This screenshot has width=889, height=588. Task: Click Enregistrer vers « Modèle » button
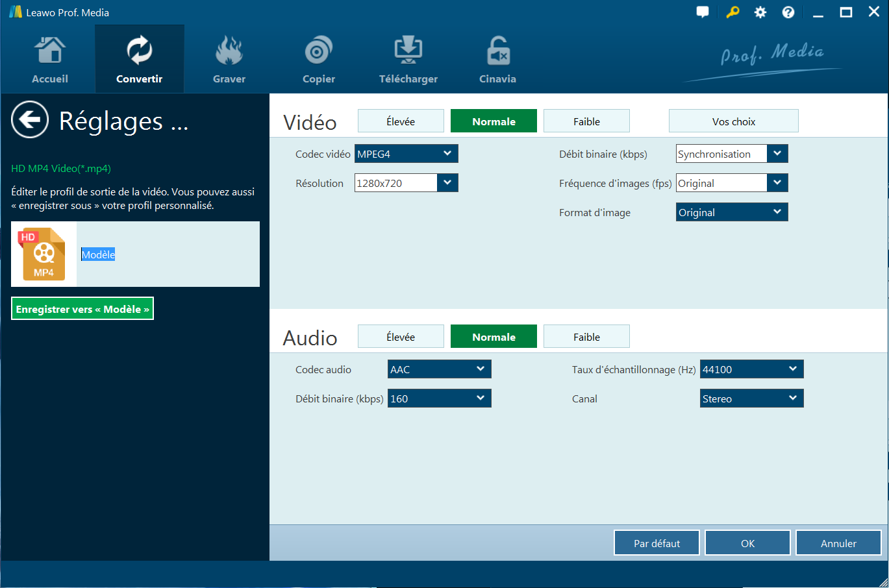pos(82,309)
